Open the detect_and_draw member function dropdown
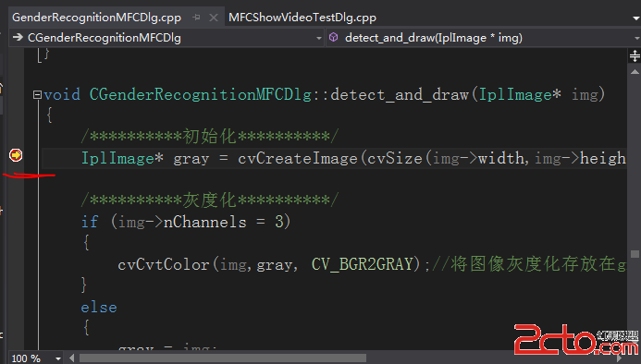Image resolution: width=641 pixels, height=364 pixels. (637, 39)
